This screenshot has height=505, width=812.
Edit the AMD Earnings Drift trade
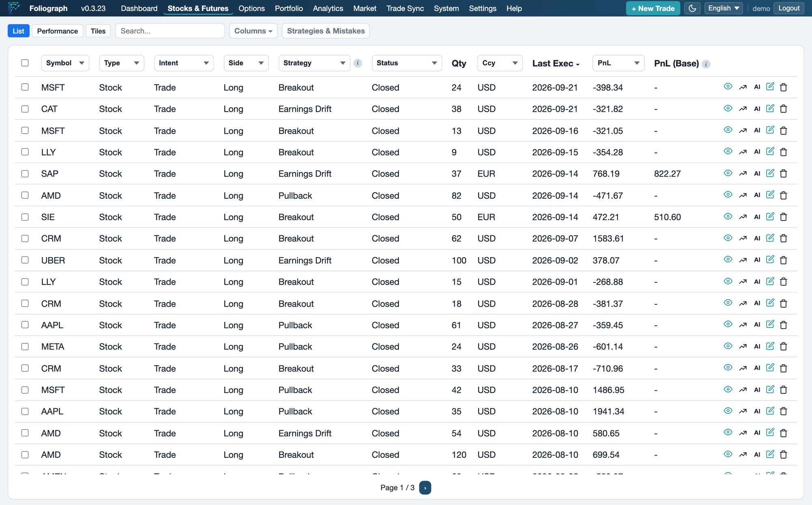pos(770,433)
